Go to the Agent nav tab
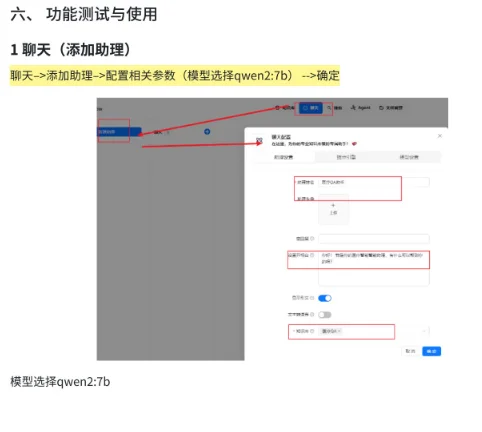This screenshot has width=482, height=432. coord(361,108)
